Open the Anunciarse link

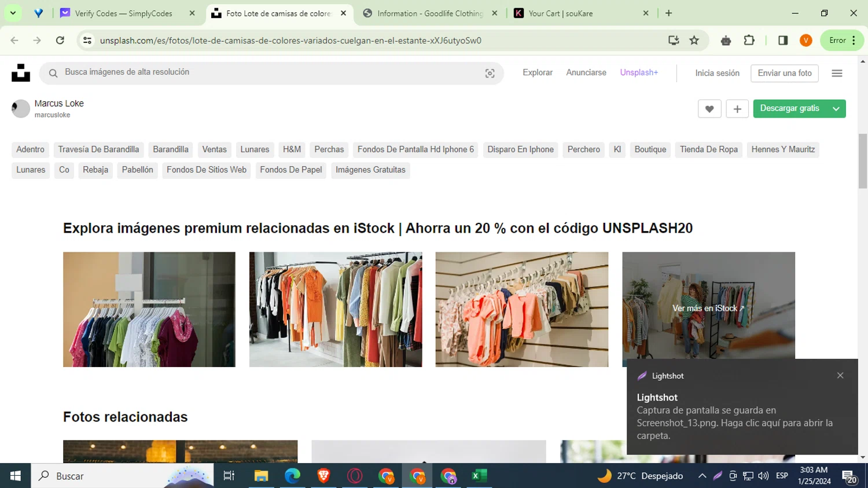(x=586, y=72)
